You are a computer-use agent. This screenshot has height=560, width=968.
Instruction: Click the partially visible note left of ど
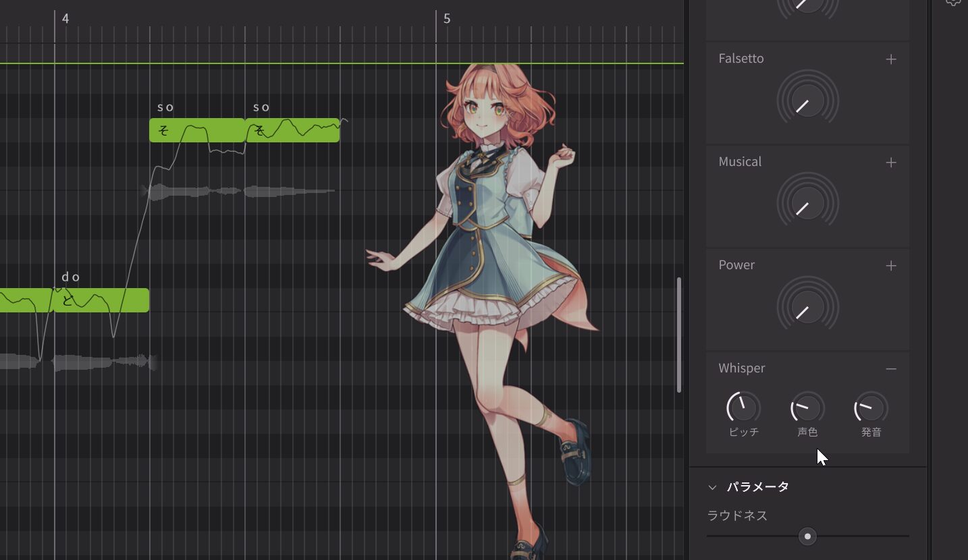(25, 300)
